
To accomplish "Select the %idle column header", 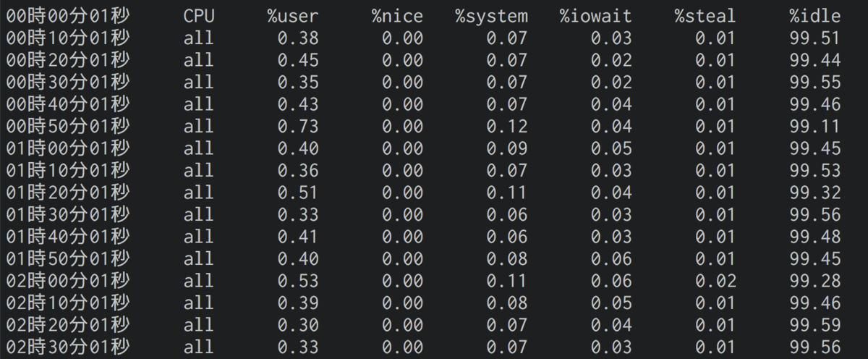I will pos(815,16).
